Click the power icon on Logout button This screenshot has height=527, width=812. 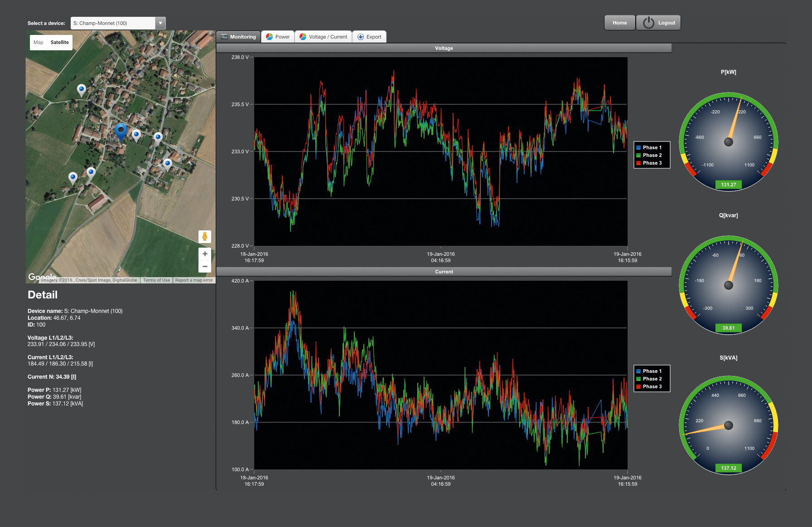click(x=648, y=23)
